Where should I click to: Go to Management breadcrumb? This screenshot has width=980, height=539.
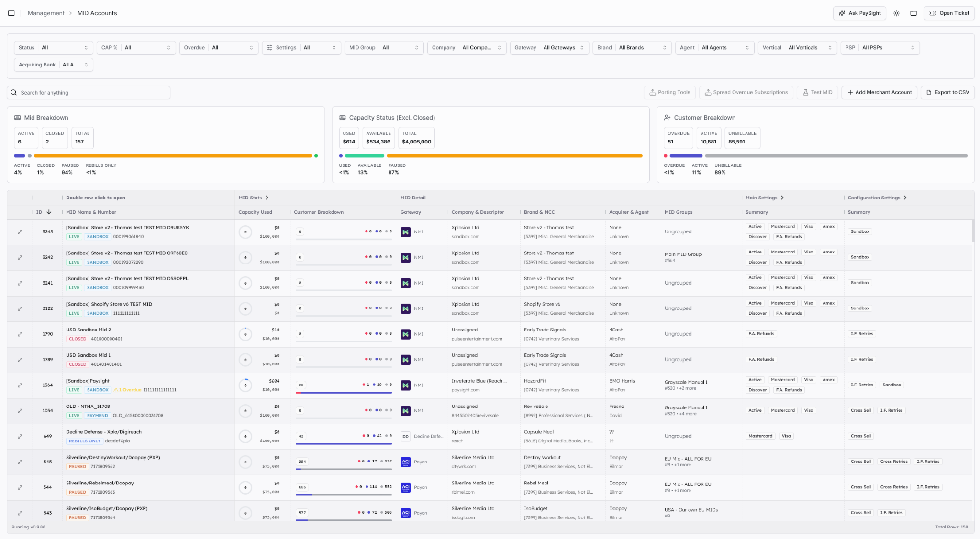(x=46, y=13)
